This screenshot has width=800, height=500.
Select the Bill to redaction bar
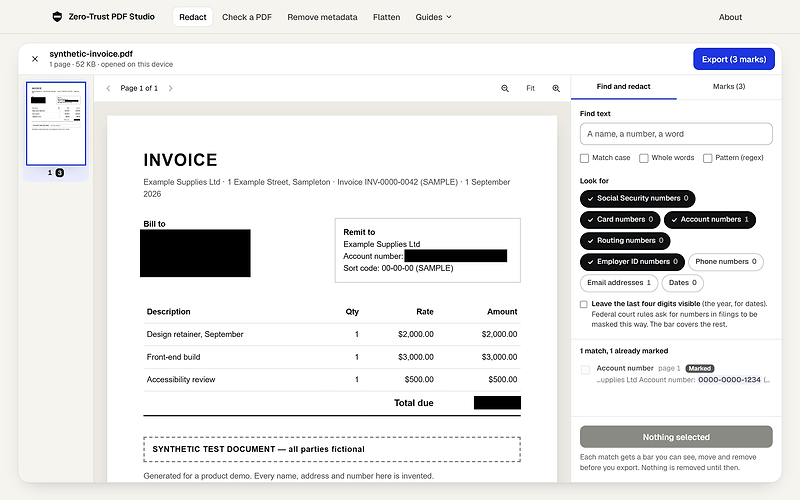click(x=195, y=253)
